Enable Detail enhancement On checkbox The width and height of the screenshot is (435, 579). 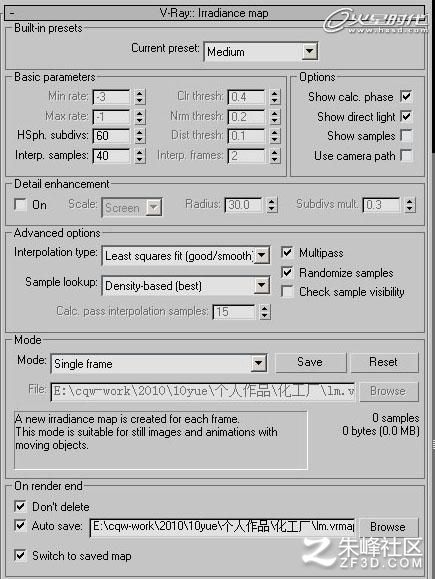tap(20, 204)
